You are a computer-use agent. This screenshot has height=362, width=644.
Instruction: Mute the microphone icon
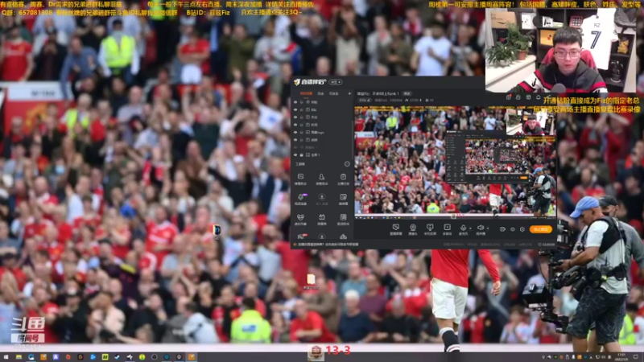click(x=463, y=228)
